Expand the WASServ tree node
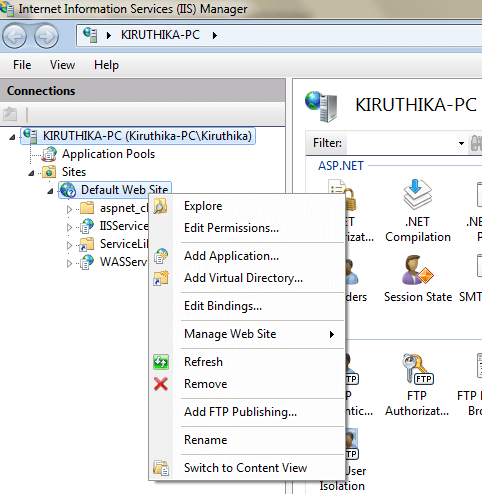This screenshot has width=482, height=494. 69,263
